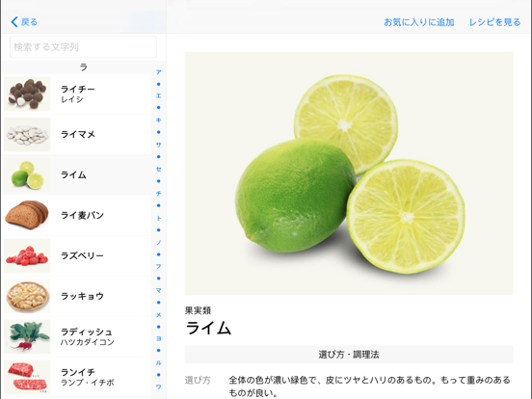Select the ランイチ list row
The width and height of the screenshot is (532, 399).
click(77, 377)
